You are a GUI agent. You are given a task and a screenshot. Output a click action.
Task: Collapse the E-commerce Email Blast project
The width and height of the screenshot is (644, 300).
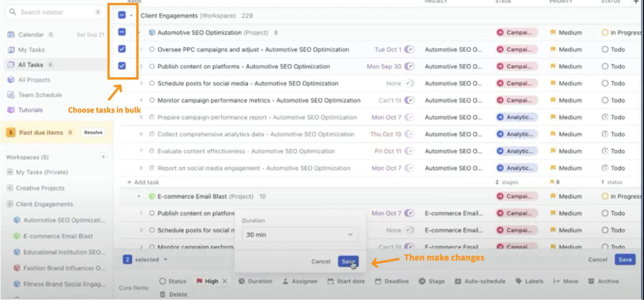click(139, 196)
